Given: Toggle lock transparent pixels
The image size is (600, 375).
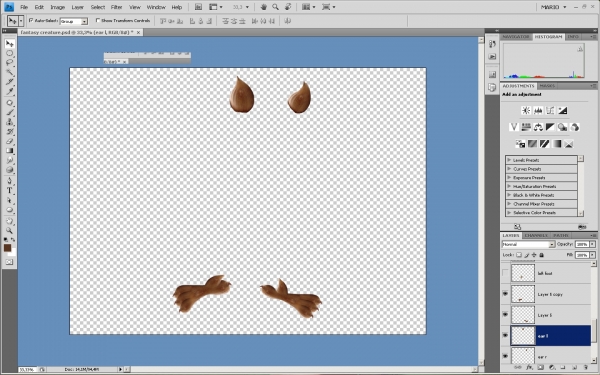Looking at the screenshot, I should coord(519,255).
